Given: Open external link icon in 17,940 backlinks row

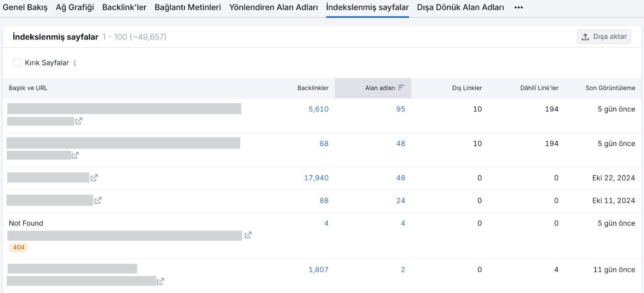Looking at the screenshot, I should click(x=94, y=178).
